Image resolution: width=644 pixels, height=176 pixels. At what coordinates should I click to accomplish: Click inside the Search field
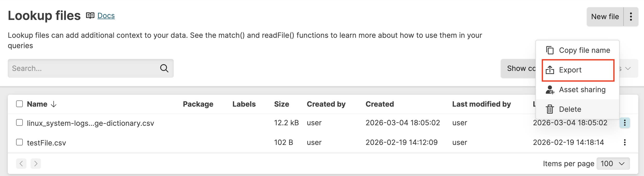tap(78, 68)
